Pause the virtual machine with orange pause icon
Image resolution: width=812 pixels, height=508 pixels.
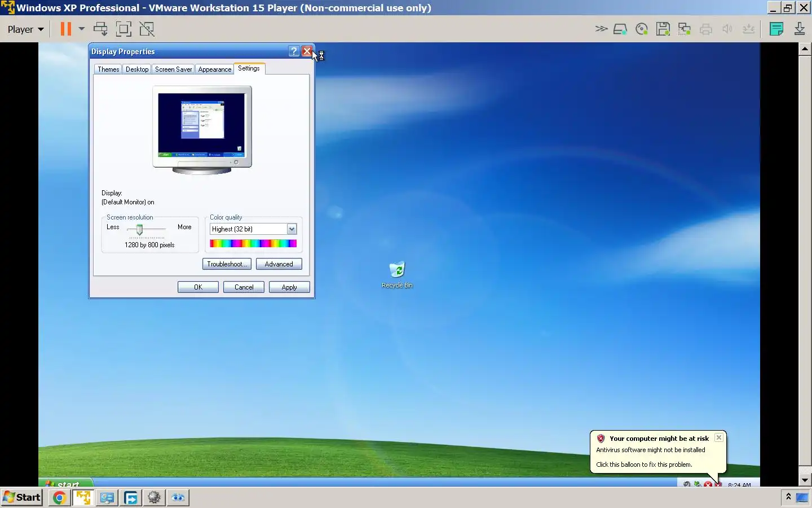pos(66,29)
